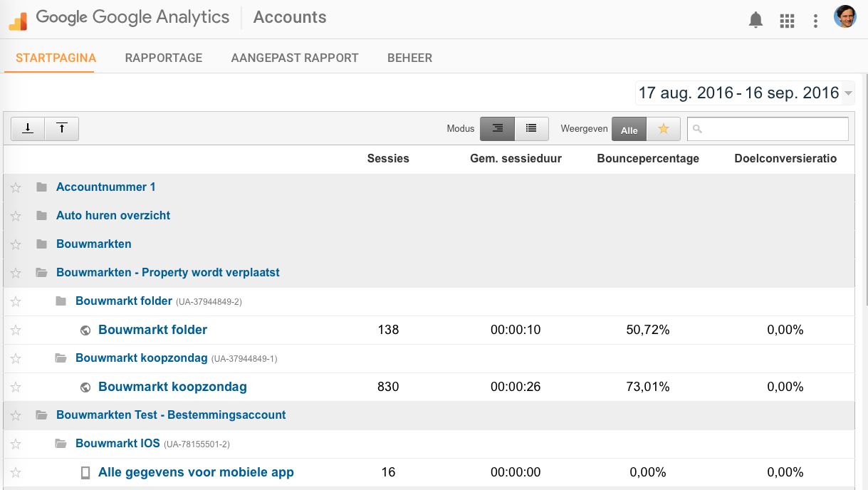Open the Auto huren overzicht link

pos(113,215)
